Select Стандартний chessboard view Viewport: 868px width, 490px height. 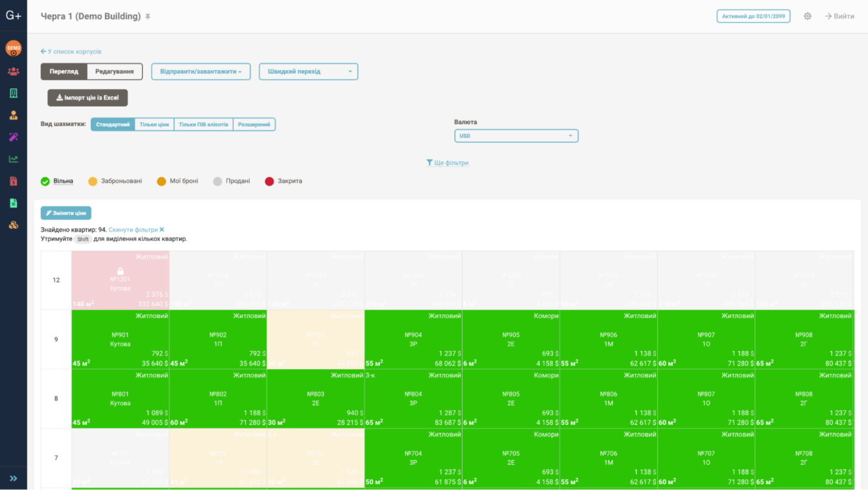113,124
